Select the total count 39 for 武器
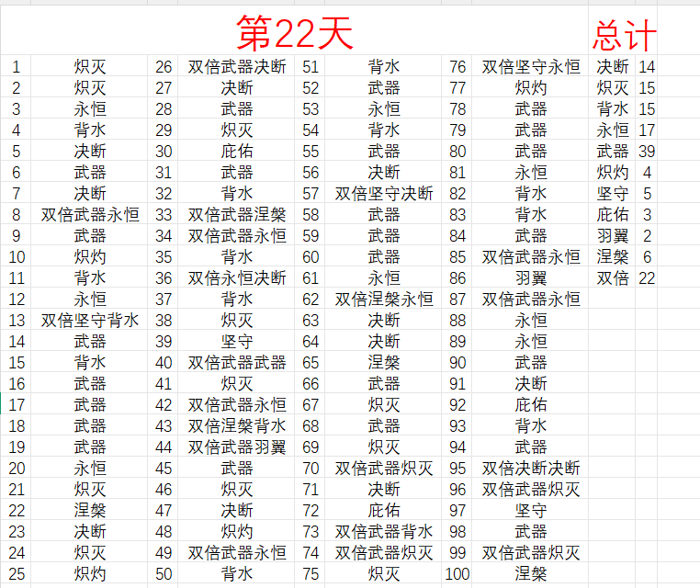This screenshot has height=588, width=700. [x=647, y=152]
